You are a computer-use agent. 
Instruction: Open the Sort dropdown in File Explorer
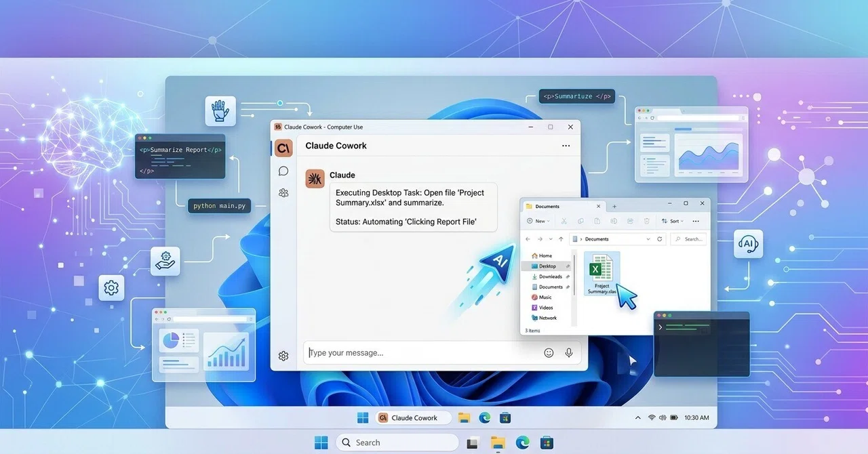[x=673, y=221]
